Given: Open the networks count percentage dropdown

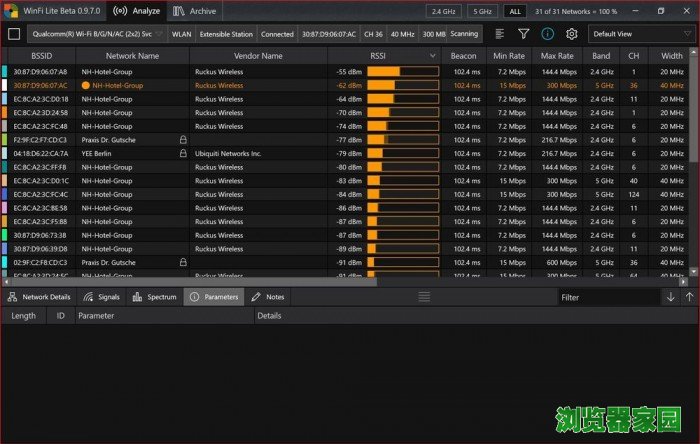Looking at the screenshot, I should [x=581, y=11].
